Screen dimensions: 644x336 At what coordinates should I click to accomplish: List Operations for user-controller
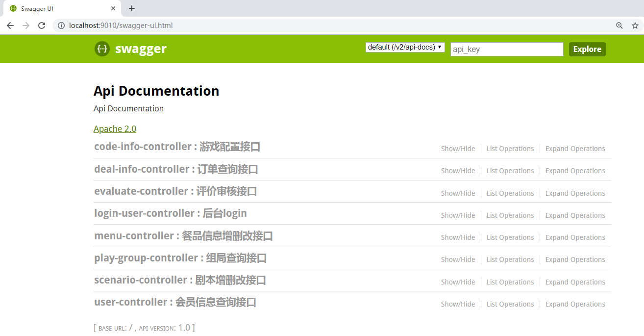click(510, 304)
